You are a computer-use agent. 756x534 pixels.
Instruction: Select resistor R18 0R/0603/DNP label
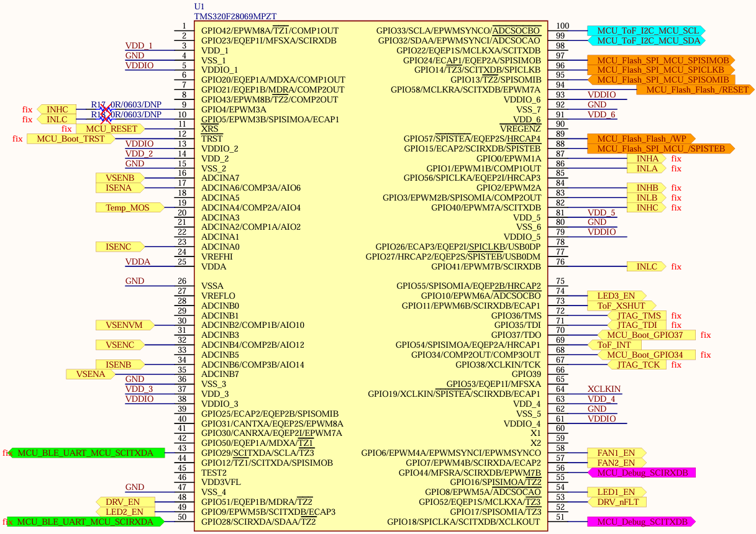[x=126, y=114]
